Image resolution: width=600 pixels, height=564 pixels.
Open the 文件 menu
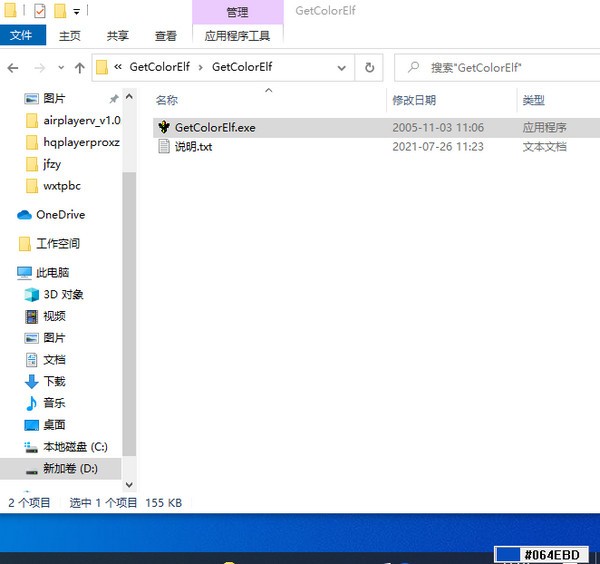(22, 36)
